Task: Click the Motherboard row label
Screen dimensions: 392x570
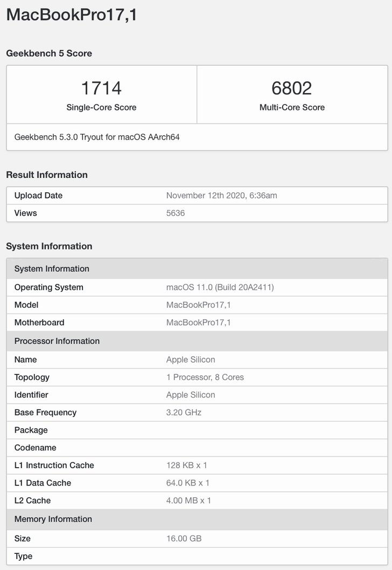Action: [39, 322]
